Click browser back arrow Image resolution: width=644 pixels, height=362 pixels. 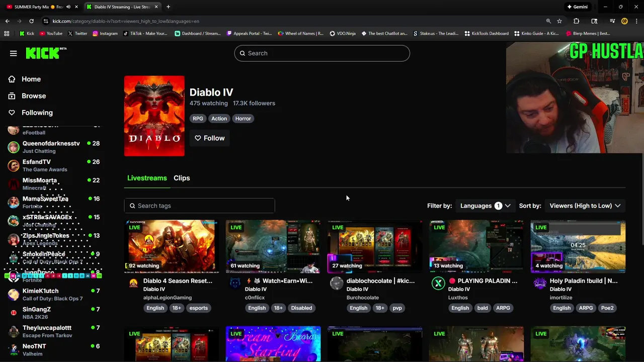[7, 21]
